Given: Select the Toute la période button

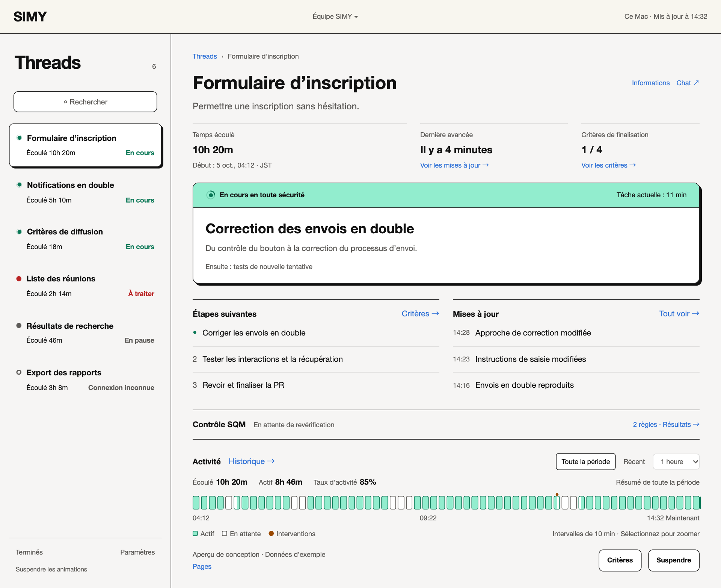Looking at the screenshot, I should (585, 462).
